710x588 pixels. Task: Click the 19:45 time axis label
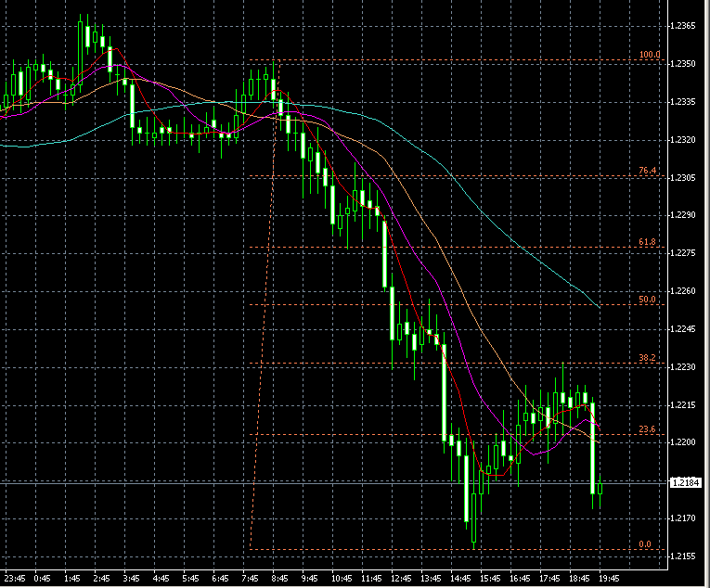[609, 579]
